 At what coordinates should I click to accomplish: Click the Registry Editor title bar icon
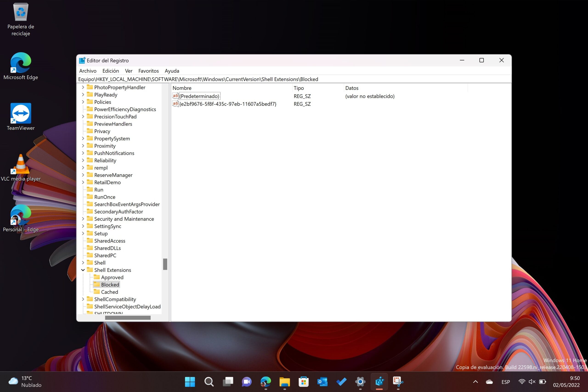click(82, 60)
